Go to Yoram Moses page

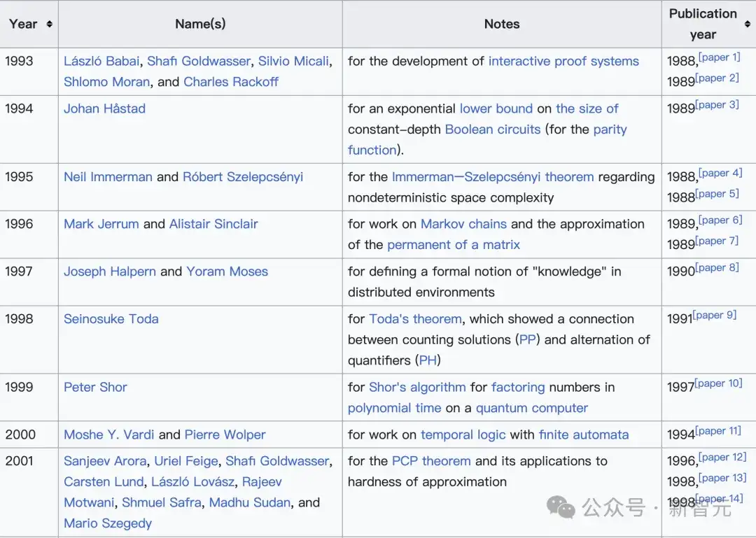[x=227, y=271]
